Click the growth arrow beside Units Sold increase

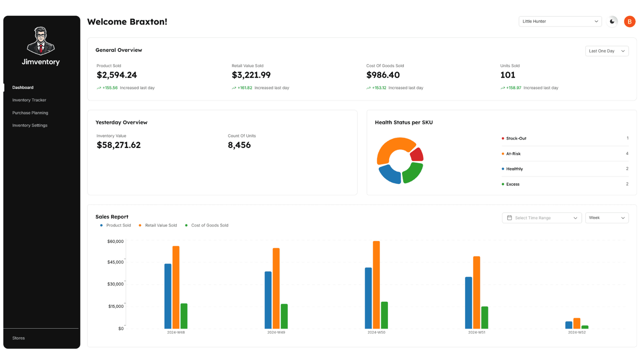pos(502,87)
